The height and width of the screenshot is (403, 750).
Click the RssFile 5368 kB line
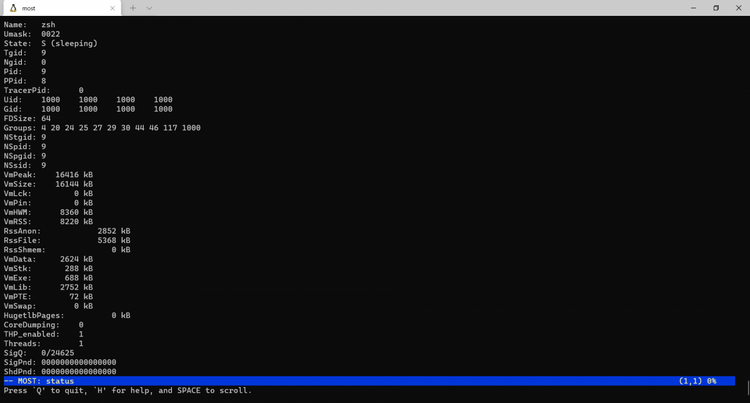pos(67,240)
